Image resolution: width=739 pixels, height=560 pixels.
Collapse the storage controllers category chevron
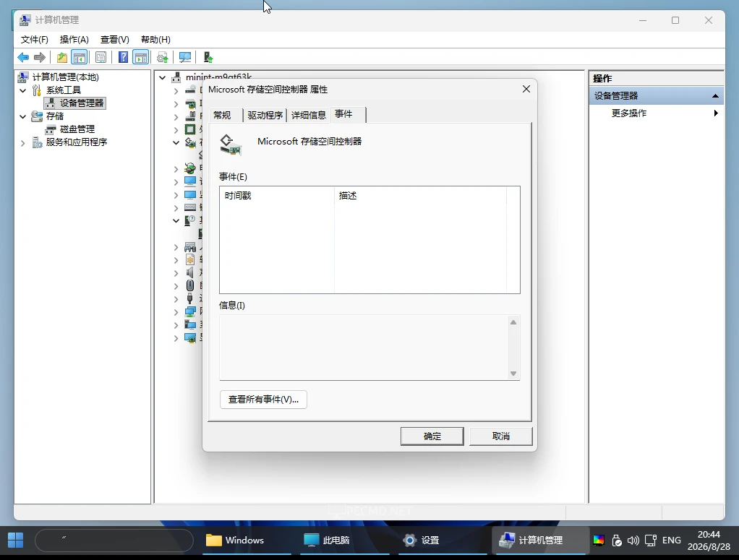click(176, 142)
